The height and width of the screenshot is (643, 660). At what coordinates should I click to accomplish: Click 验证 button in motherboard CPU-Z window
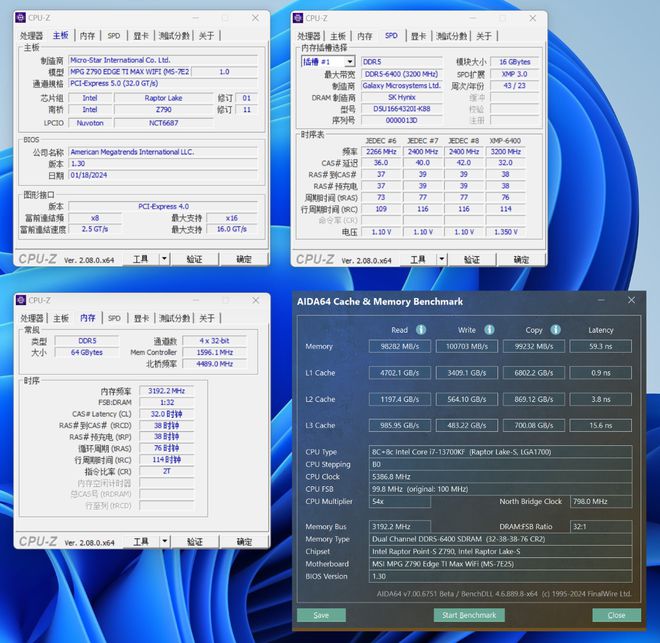pyautogui.click(x=194, y=259)
